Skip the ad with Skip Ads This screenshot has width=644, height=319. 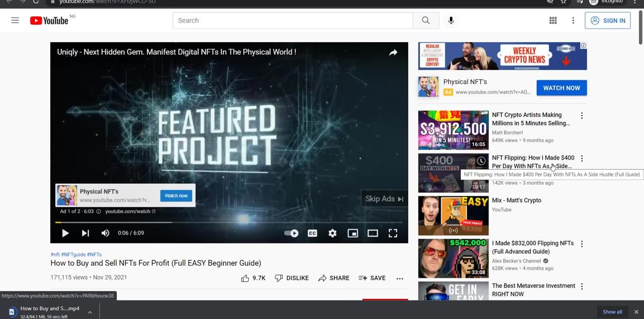383,199
